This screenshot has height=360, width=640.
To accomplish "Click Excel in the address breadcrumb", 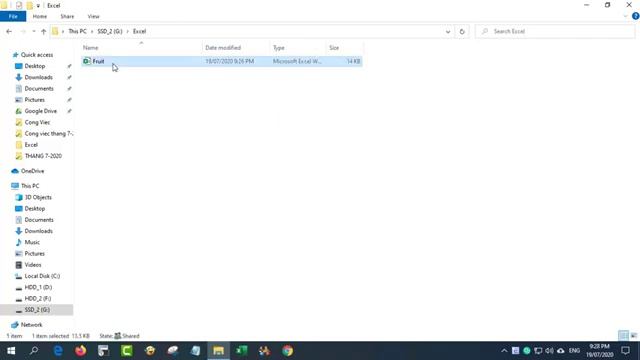I will [x=139, y=31].
